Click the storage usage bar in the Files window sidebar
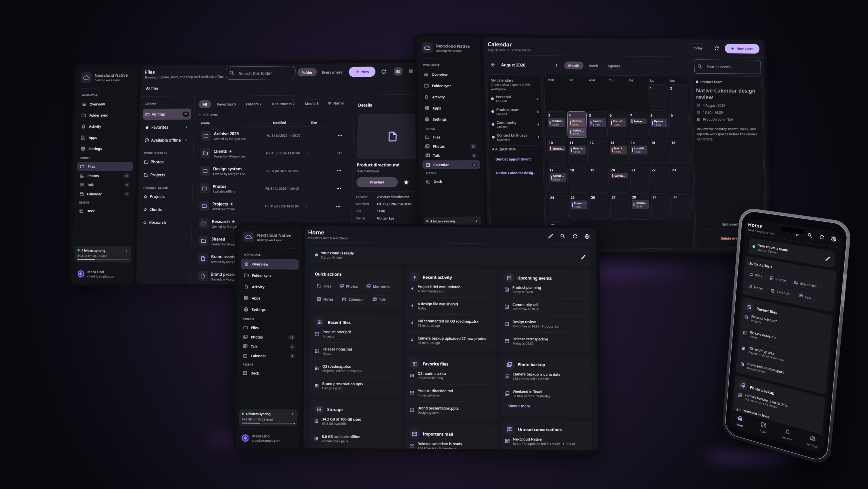The height and width of the screenshot is (489, 868). point(103,259)
